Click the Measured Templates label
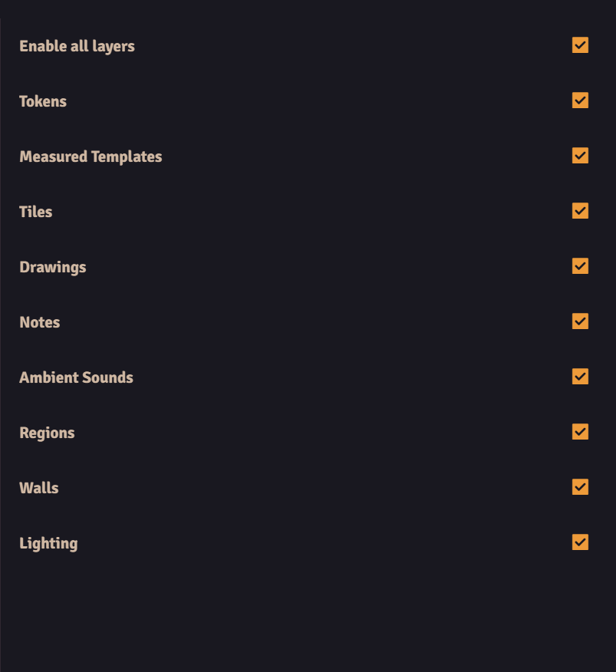Viewport: 616px width, 672px height. tap(91, 156)
